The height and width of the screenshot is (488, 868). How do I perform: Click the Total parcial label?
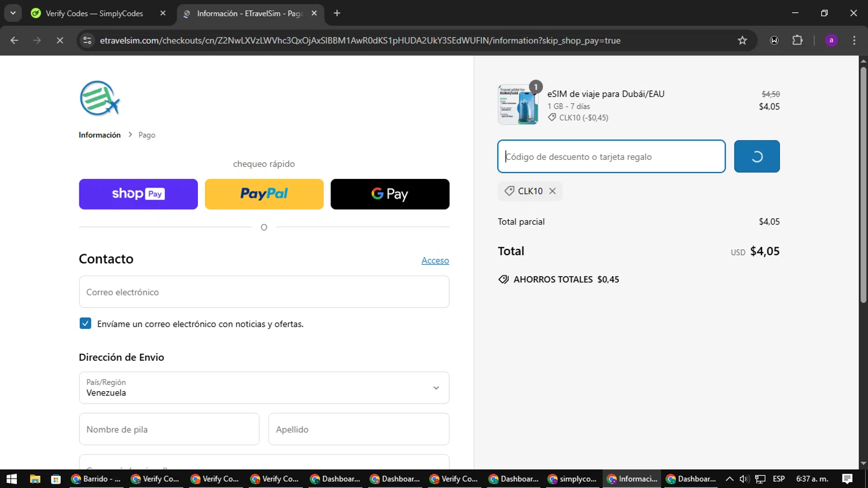pyautogui.click(x=521, y=222)
